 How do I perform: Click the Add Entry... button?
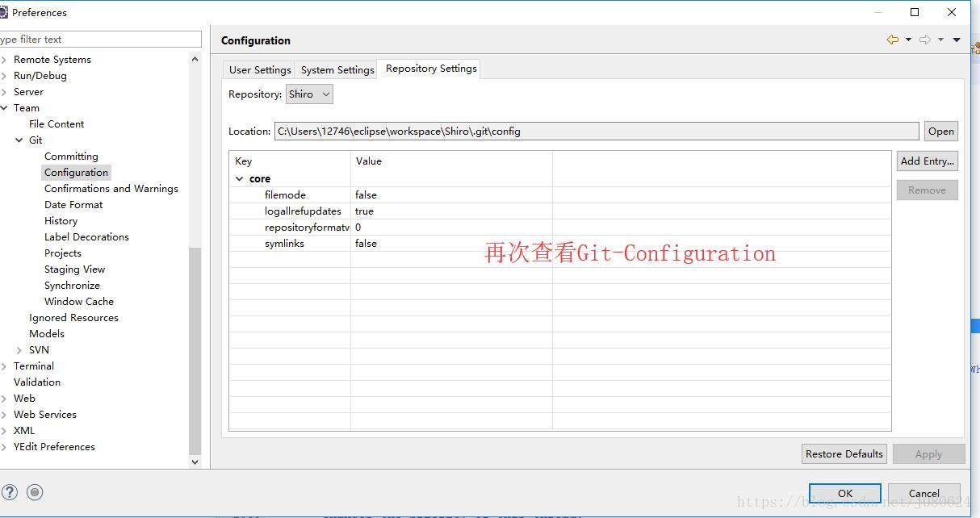click(927, 161)
